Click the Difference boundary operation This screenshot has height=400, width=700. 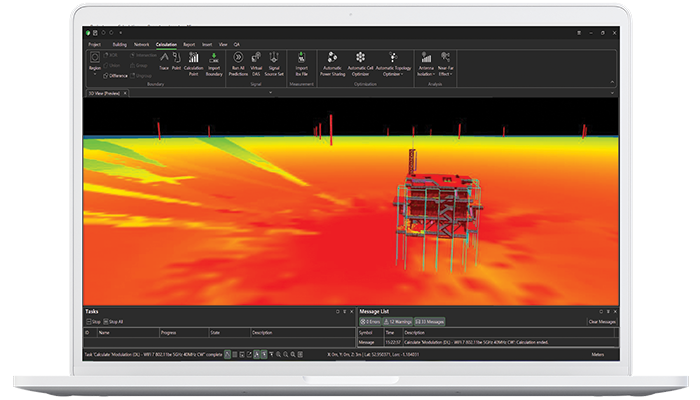(115, 76)
